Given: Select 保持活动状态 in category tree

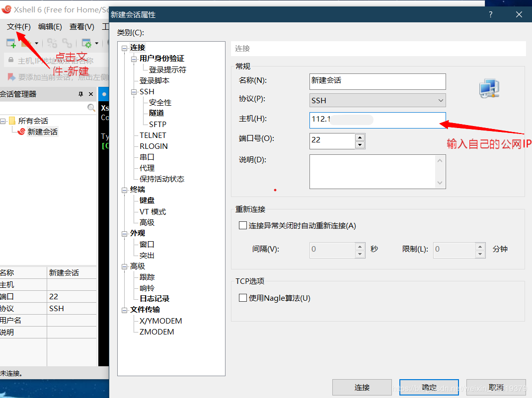Looking at the screenshot, I should (x=162, y=179).
